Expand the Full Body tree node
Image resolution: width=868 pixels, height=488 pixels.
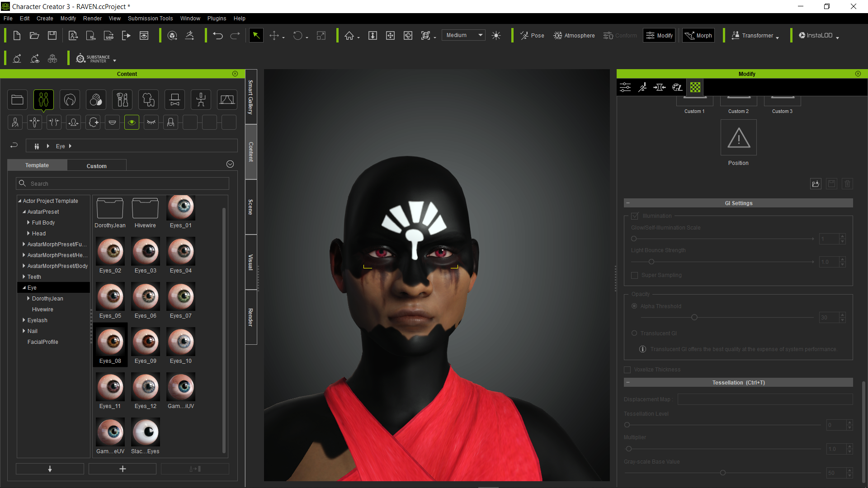28,223
